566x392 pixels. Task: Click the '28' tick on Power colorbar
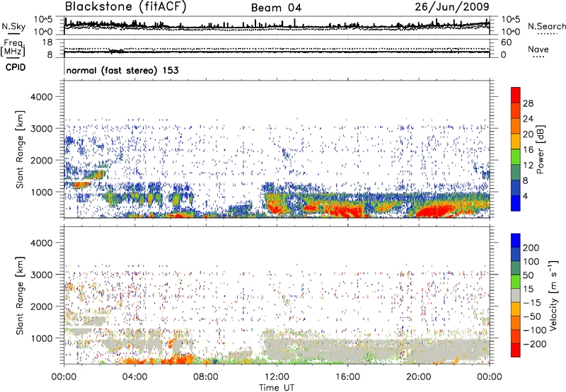point(528,103)
